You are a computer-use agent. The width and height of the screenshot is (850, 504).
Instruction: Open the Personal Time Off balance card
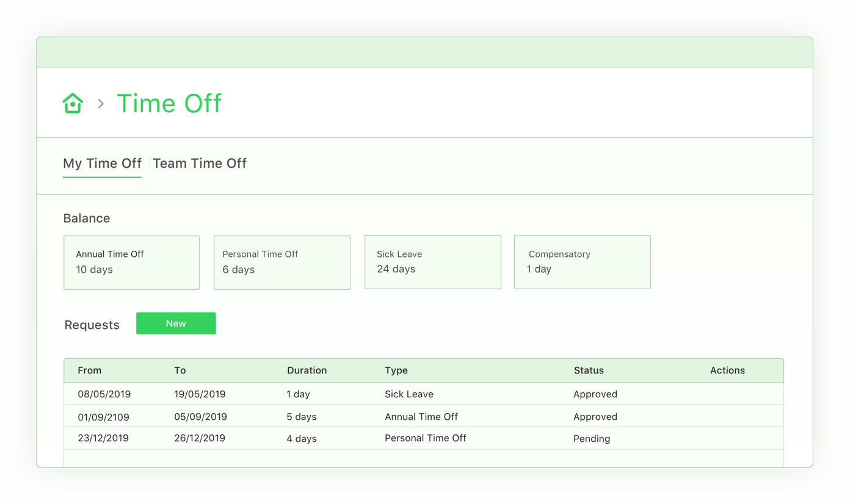(282, 262)
